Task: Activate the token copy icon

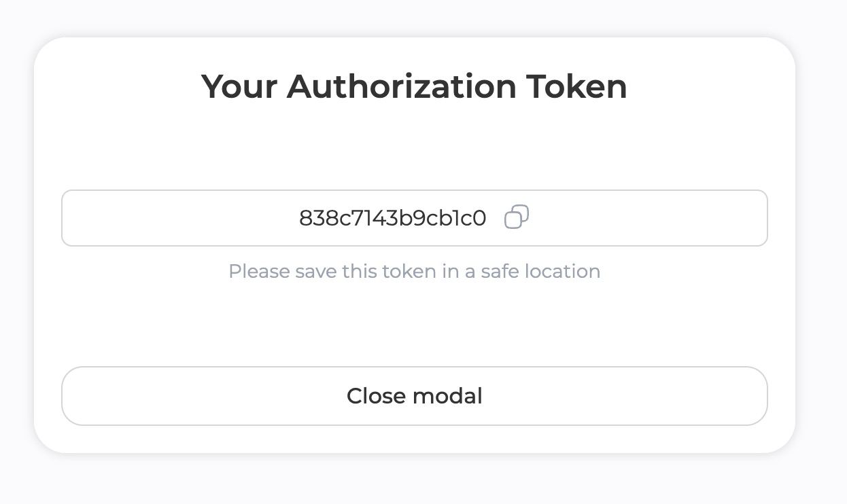Action: coord(516,217)
